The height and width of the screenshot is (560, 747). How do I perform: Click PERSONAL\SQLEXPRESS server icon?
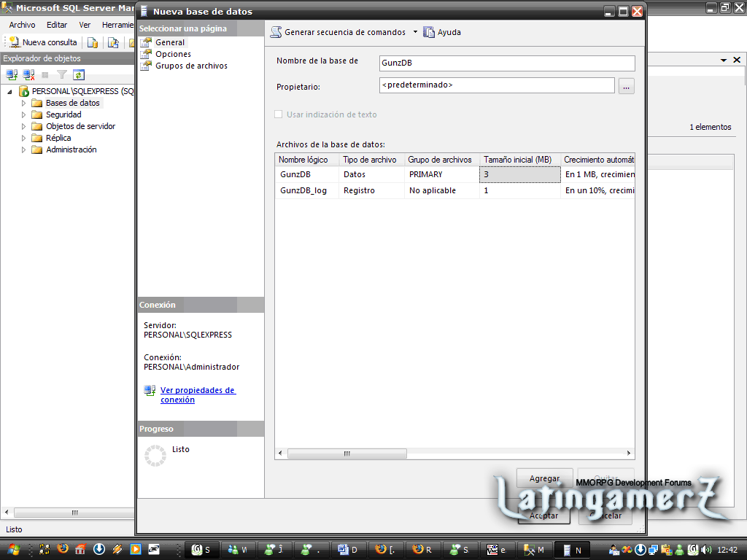click(x=24, y=91)
